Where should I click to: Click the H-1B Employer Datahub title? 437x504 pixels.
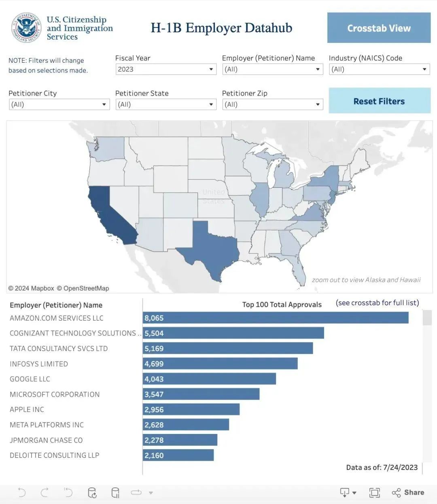tap(221, 28)
